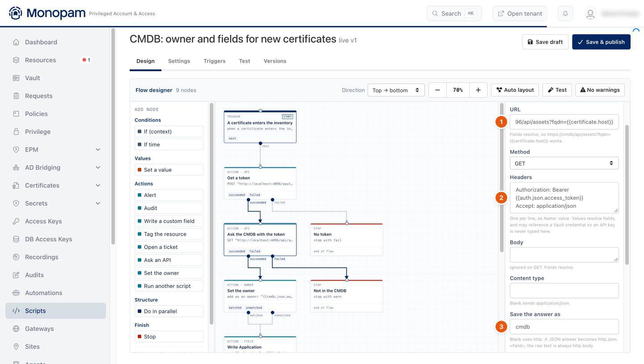The image size is (644, 364).
Task: Click the Headers text area
Action: pos(564,197)
